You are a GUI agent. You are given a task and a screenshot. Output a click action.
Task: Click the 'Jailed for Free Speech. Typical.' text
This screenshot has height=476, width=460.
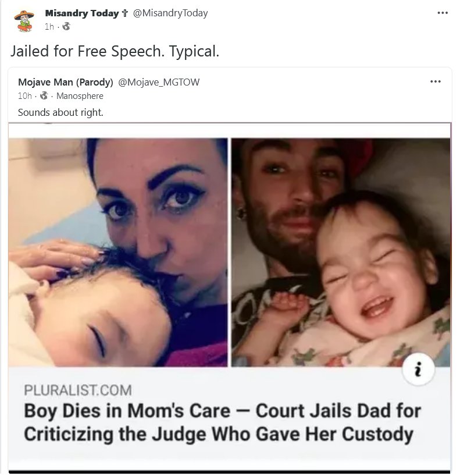click(115, 51)
